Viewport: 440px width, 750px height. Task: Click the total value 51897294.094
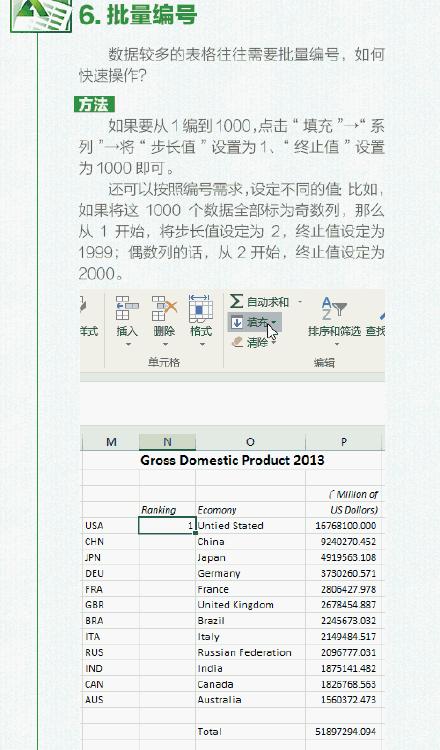pyautogui.click(x=346, y=731)
